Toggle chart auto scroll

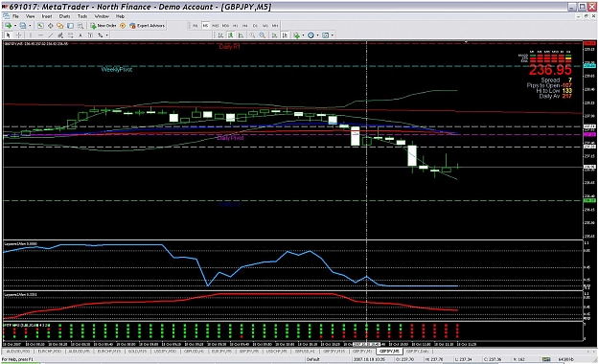pos(274,35)
